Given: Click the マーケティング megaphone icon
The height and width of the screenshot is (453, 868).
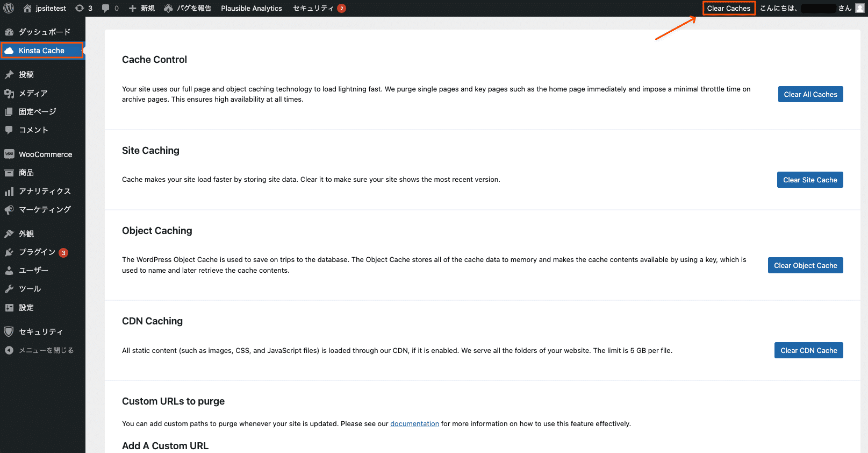Looking at the screenshot, I should pyautogui.click(x=9, y=209).
